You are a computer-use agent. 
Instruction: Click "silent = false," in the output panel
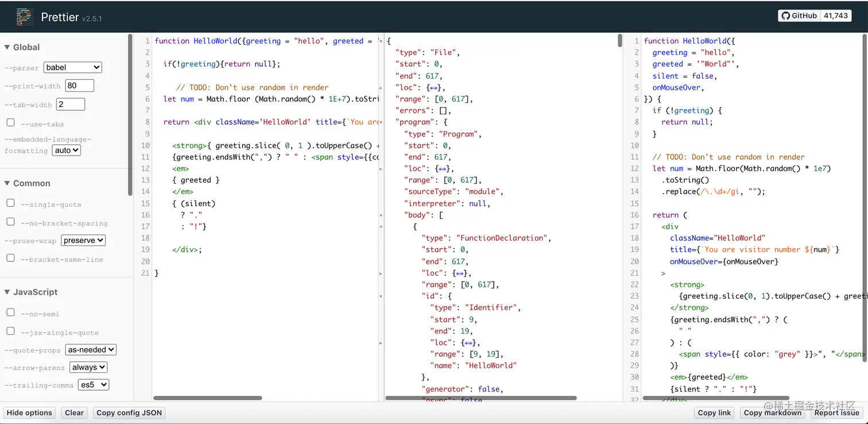click(685, 76)
